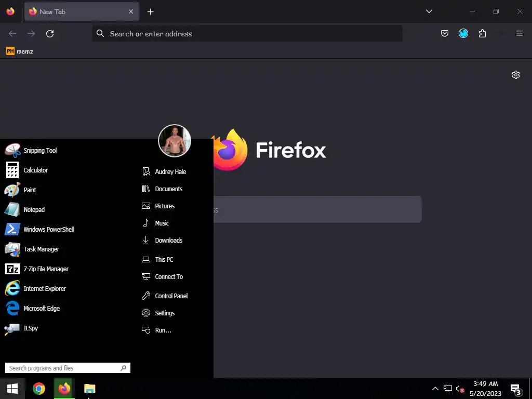This screenshot has width=532, height=399.
Task: Close the New Tab tab
Action: (131, 11)
